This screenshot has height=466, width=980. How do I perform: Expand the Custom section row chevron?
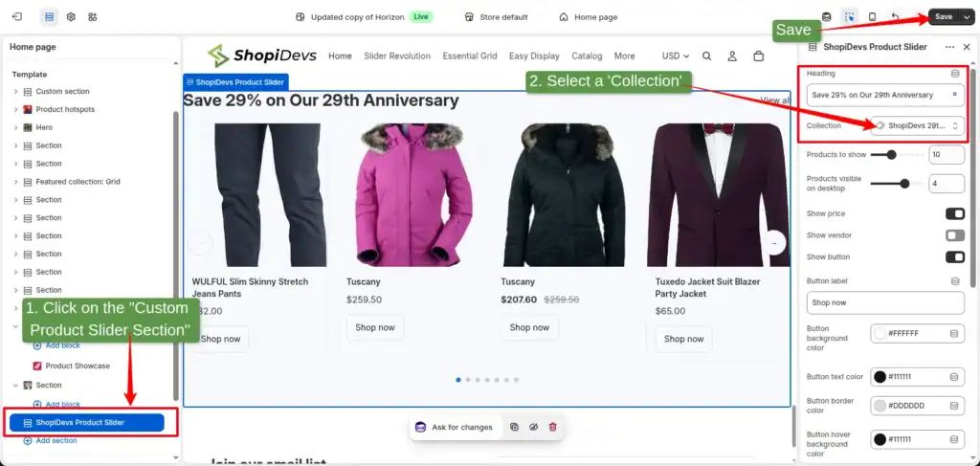pyautogui.click(x=15, y=91)
